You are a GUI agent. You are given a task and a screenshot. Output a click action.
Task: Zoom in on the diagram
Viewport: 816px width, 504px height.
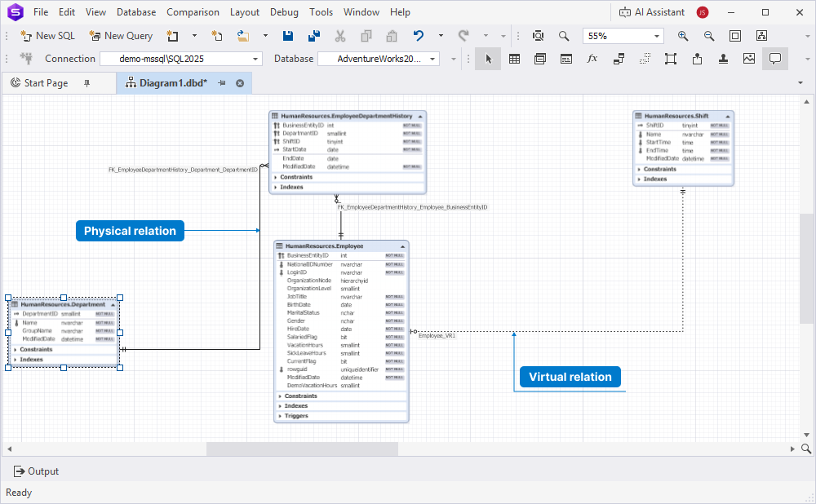tap(683, 36)
